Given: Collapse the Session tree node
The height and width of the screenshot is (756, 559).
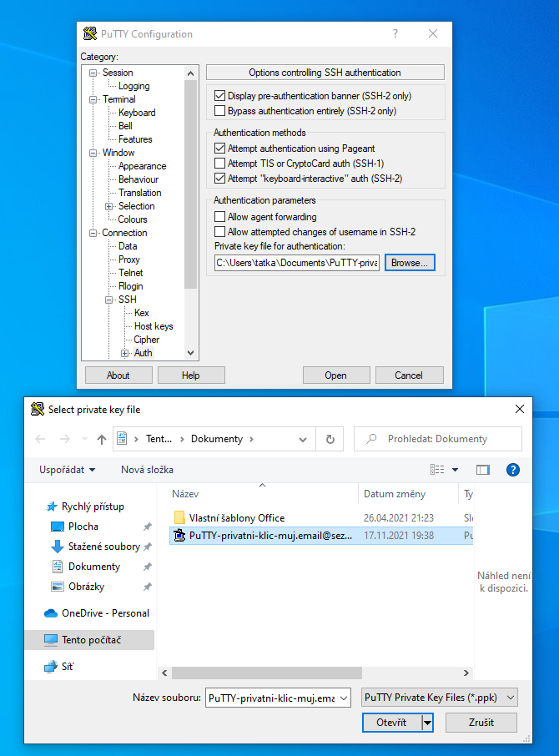Looking at the screenshot, I should tap(93, 73).
